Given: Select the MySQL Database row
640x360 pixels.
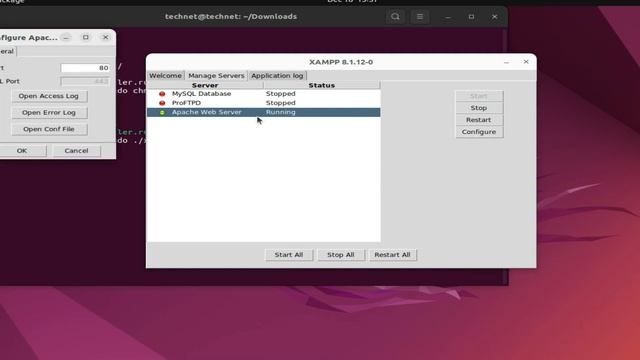Looking at the screenshot, I should point(264,94).
